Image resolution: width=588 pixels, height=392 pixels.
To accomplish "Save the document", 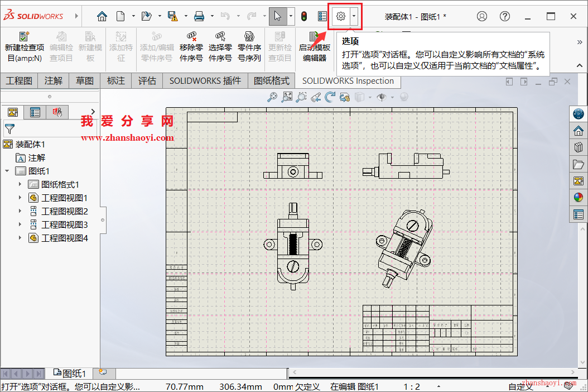I will (172, 17).
